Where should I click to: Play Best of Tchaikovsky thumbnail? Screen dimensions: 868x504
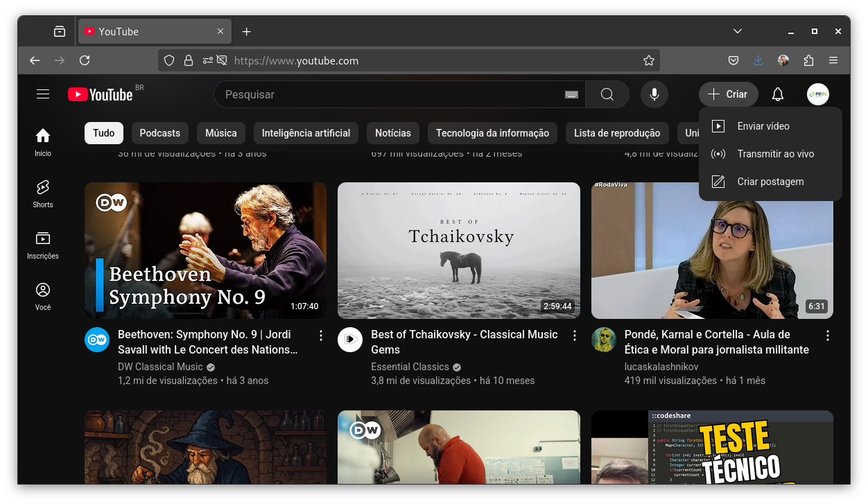[459, 250]
